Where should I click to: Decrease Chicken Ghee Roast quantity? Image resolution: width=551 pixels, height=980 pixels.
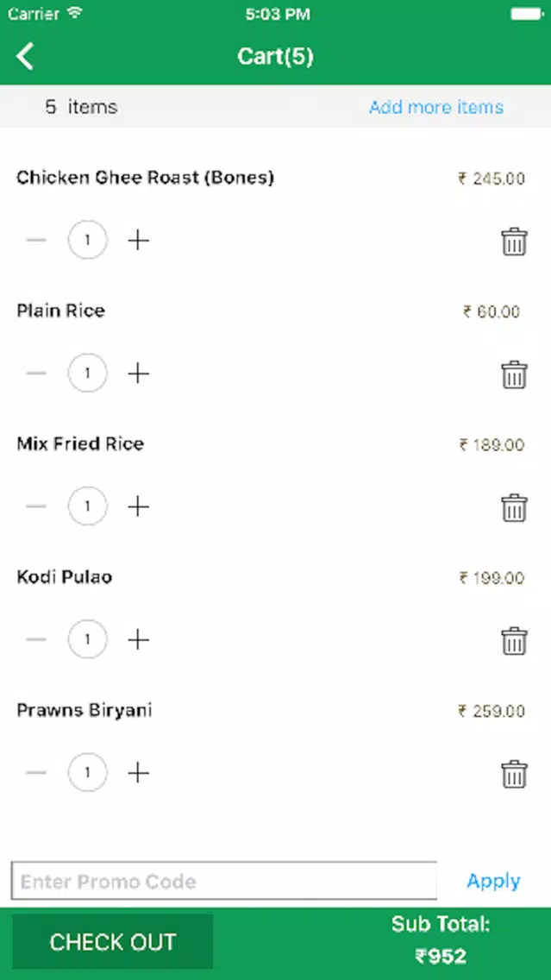point(36,240)
